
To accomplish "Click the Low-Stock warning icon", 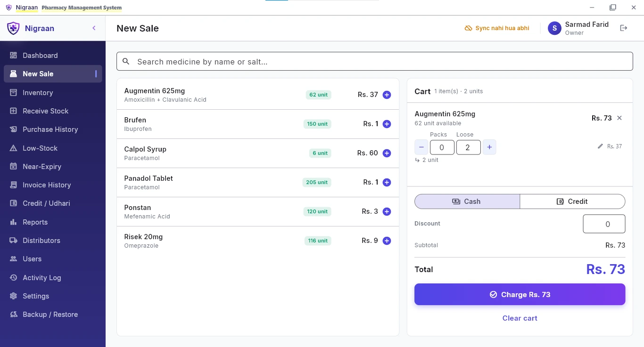I will point(13,148).
